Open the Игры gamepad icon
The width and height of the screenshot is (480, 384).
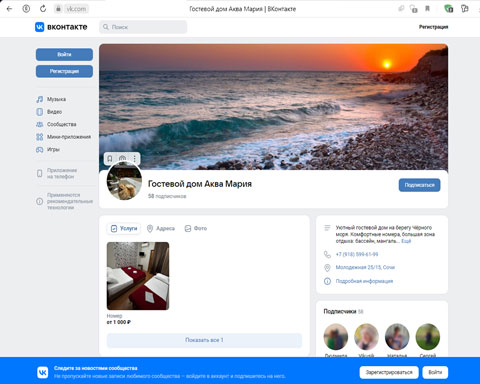40,149
